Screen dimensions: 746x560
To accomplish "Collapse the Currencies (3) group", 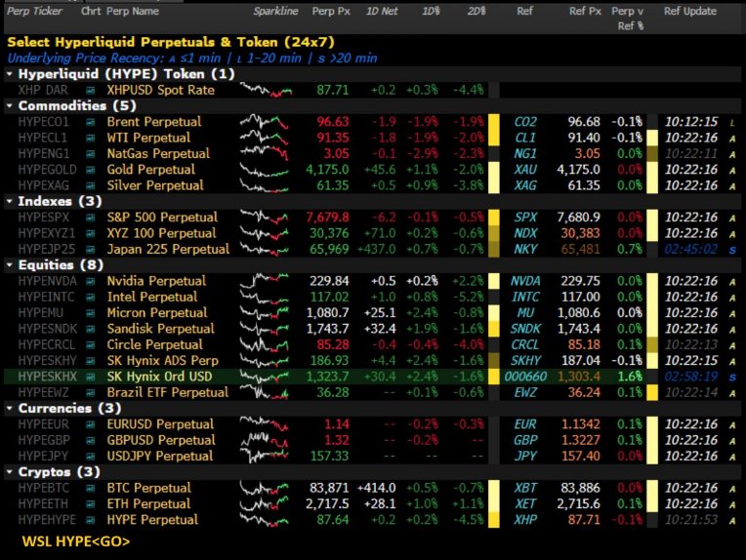I will click(x=9, y=409).
